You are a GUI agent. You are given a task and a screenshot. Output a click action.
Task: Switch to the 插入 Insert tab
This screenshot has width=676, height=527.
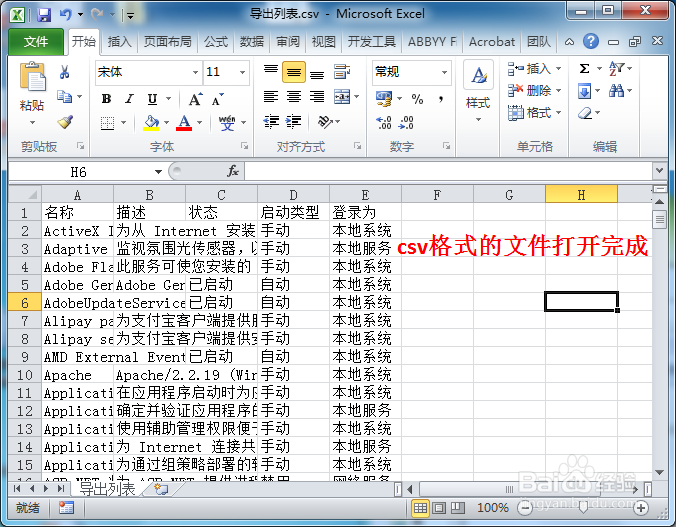[x=119, y=42]
